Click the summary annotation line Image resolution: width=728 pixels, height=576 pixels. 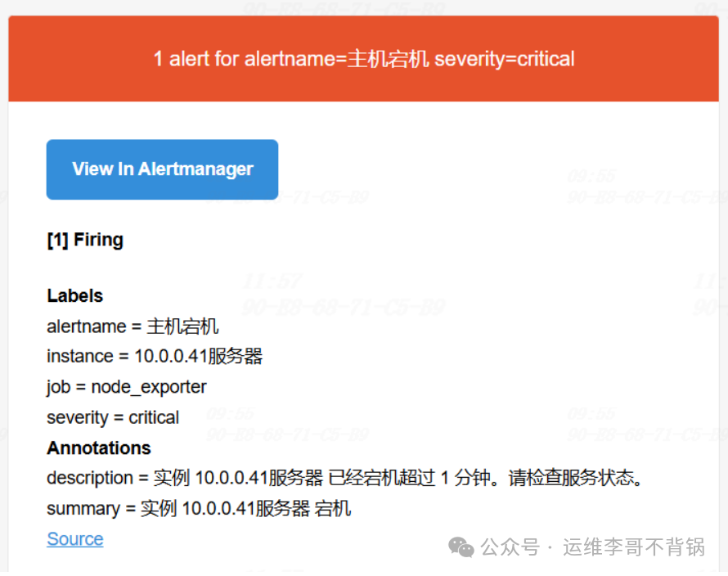(199, 509)
